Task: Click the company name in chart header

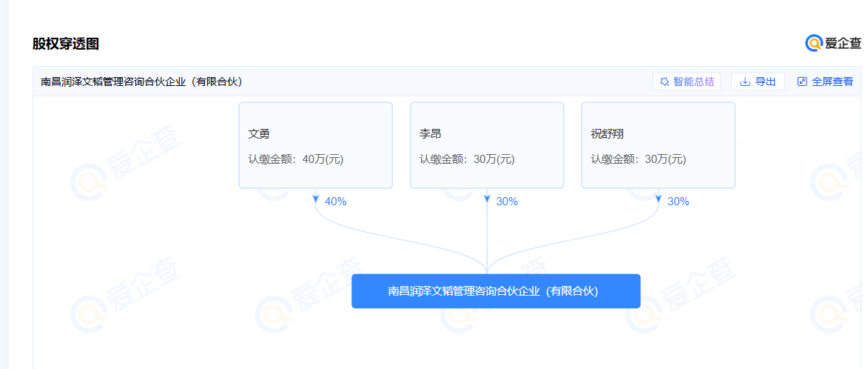Action: 142,82
